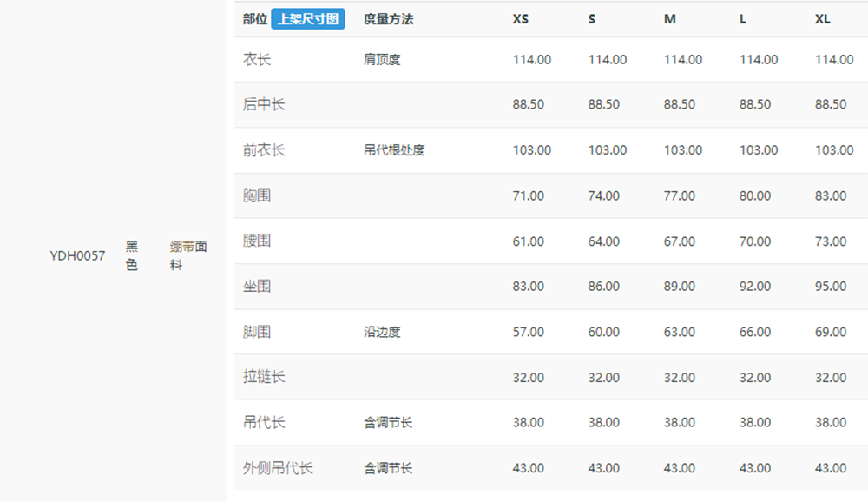
Task: Select the 肩顶度 measurement method cell
Action: coord(382,59)
